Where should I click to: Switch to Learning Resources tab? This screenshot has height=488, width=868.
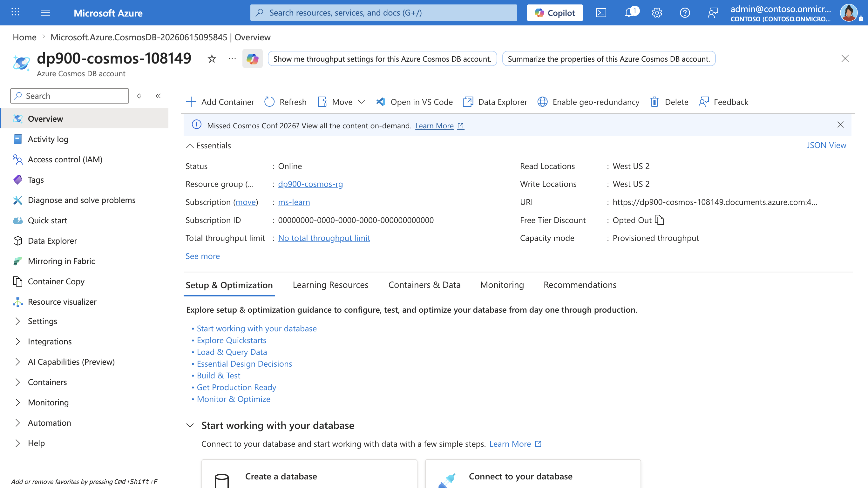[330, 285]
